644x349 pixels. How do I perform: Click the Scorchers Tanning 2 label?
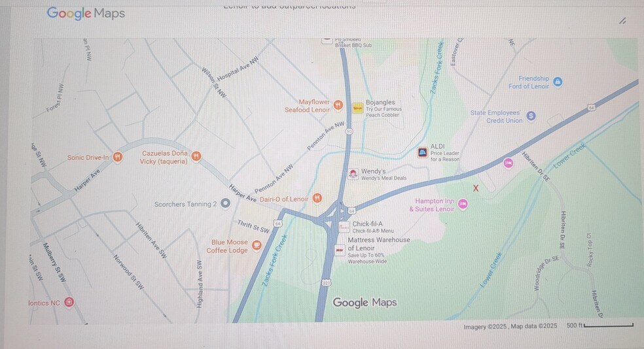(185, 204)
